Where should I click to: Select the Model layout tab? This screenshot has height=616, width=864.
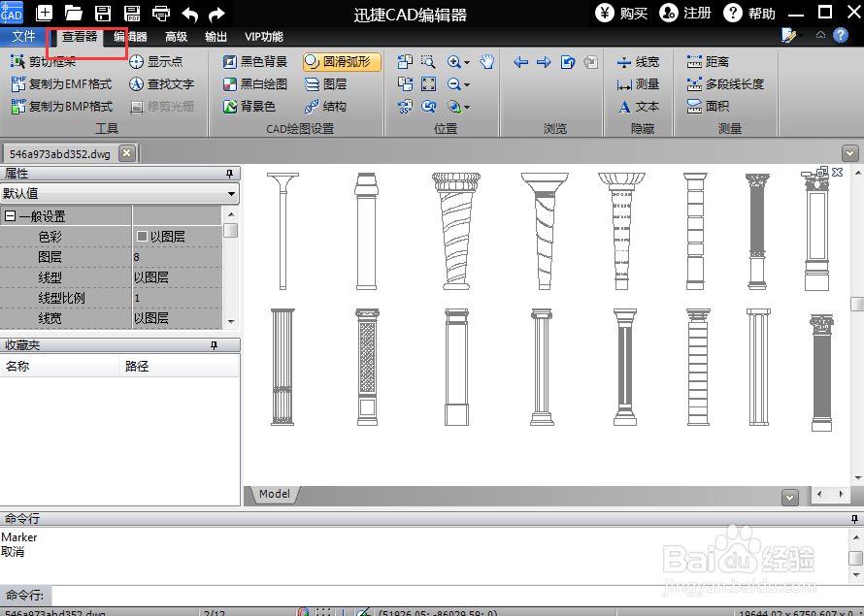click(x=275, y=494)
